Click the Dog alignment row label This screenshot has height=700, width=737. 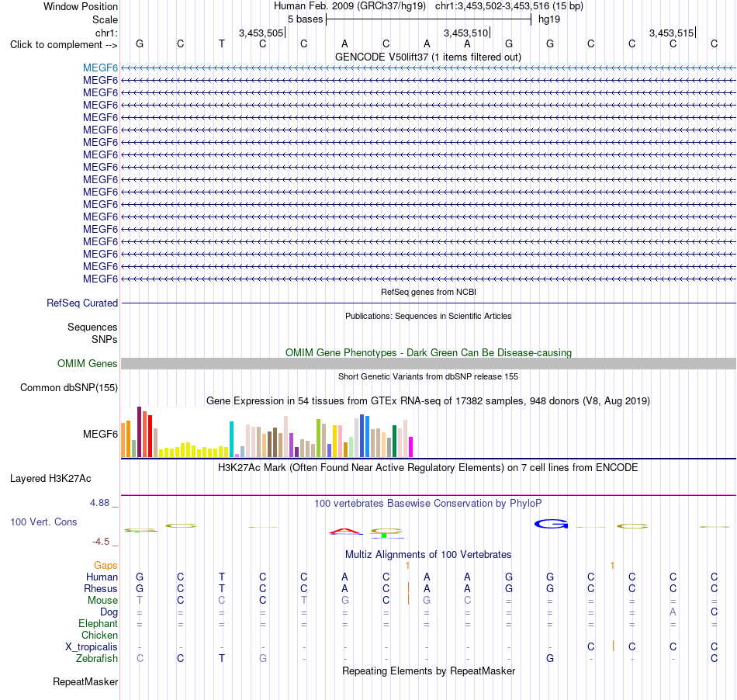(x=109, y=612)
